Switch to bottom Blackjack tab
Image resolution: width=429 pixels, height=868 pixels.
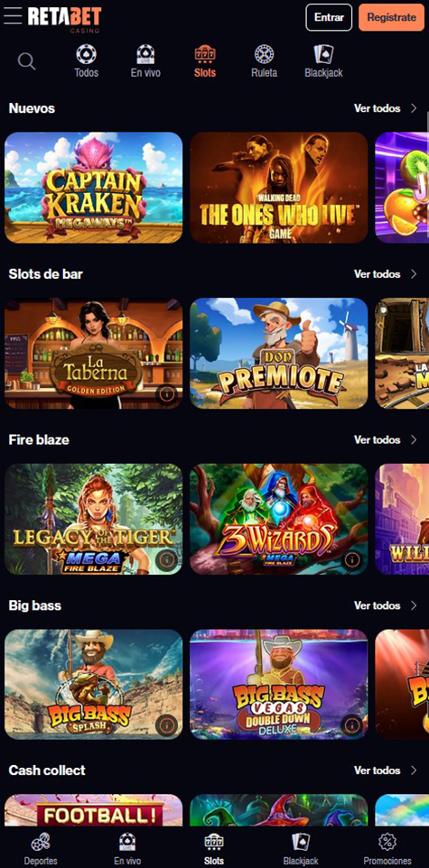[x=301, y=849]
